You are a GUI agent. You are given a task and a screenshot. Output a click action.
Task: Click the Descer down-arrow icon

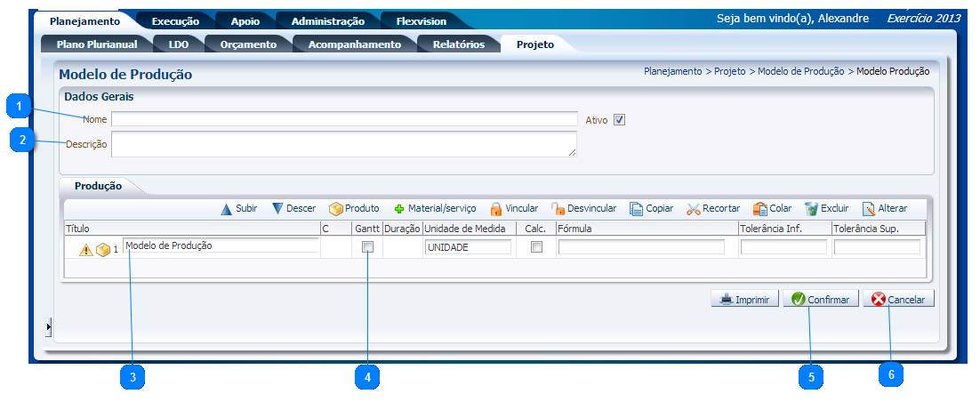pyautogui.click(x=277, y=209)
